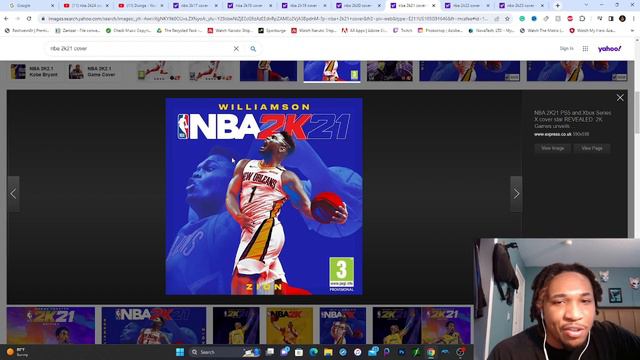Open the Chrome profile avatar
This screenshot has height=360, width=640.
pyautogui.click(x=622, y=19)
